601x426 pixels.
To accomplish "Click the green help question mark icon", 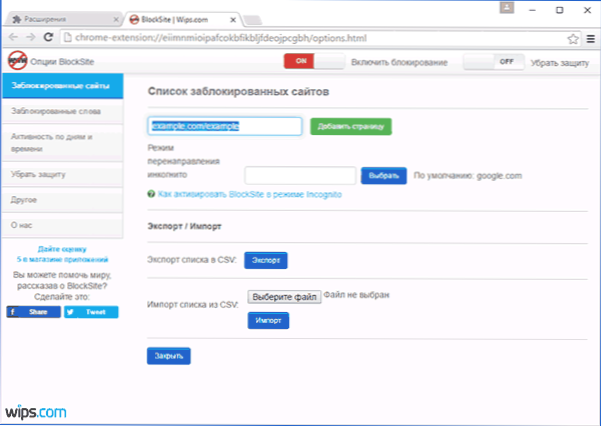I will [x=151, y=194].
